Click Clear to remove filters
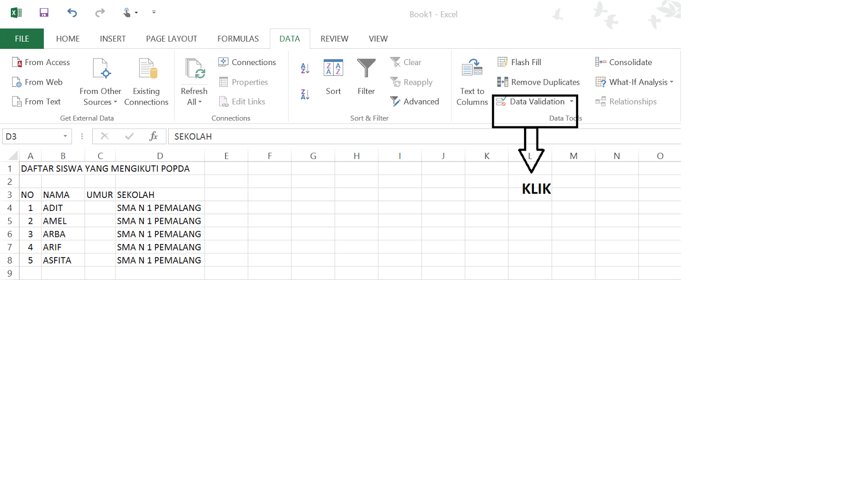 (x=406, y=62)
